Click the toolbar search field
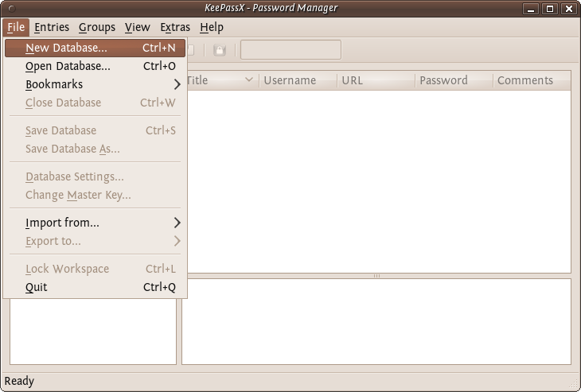 click(x=290, y=50)
